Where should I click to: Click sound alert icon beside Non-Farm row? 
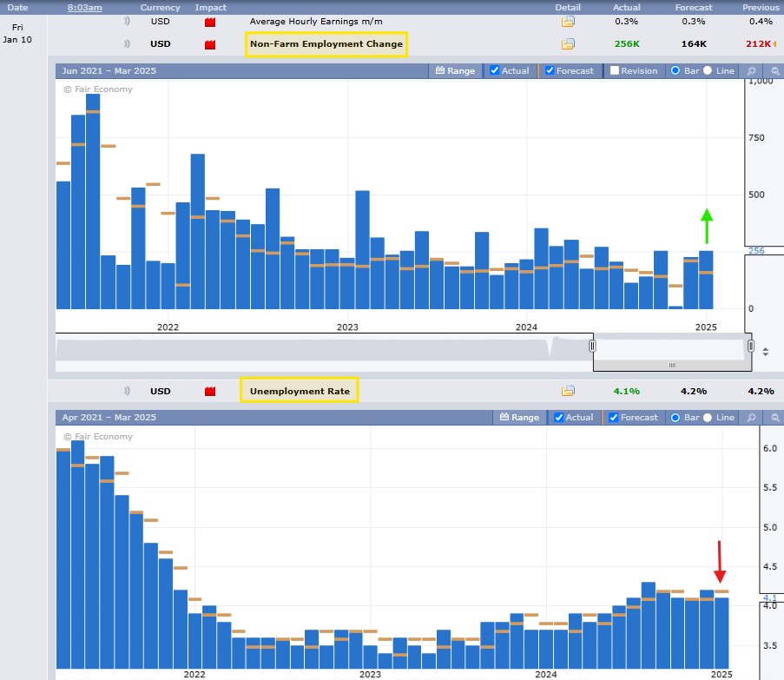point(128,44)
